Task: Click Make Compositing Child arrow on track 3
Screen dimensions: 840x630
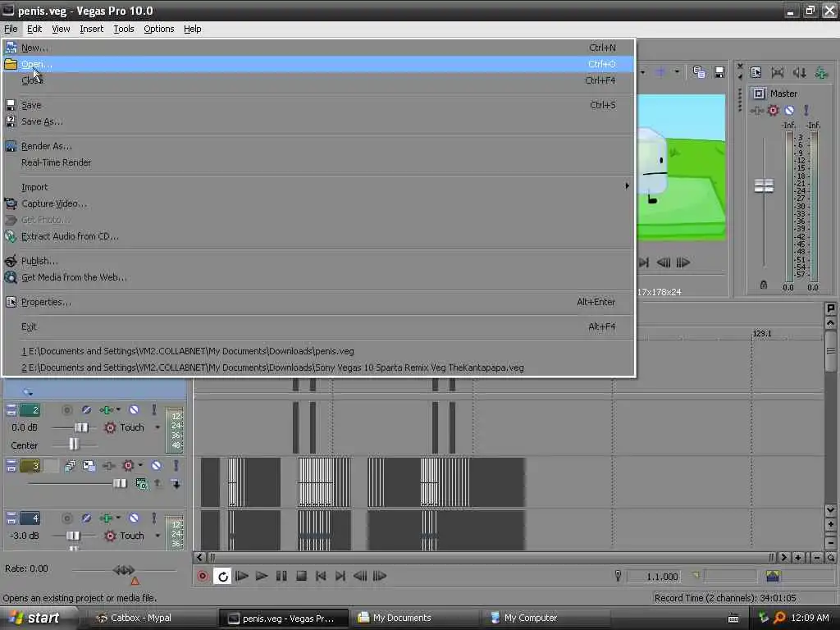Action: pyautogui.click(x=176, y=484)
